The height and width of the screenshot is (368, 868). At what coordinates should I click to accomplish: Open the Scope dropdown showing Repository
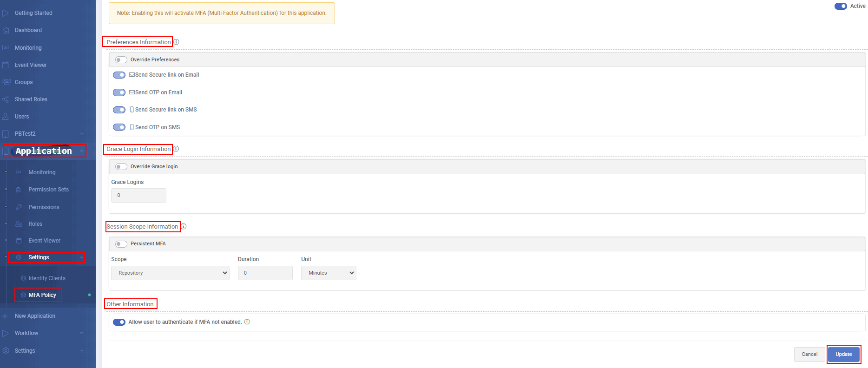point(170,273)
